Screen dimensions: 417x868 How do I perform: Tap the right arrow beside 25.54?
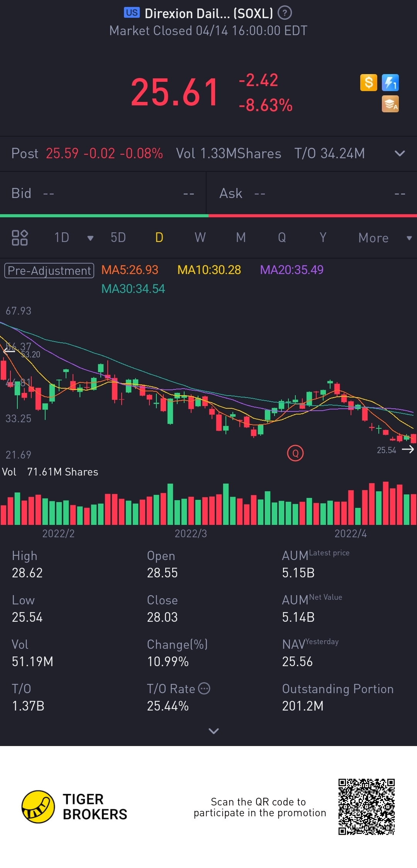pos(408,449)
